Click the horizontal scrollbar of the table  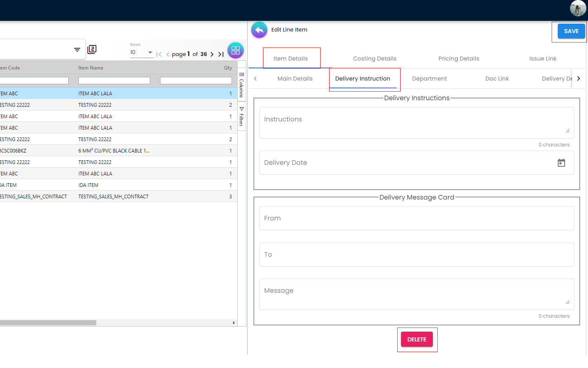[x=48, y=323]
